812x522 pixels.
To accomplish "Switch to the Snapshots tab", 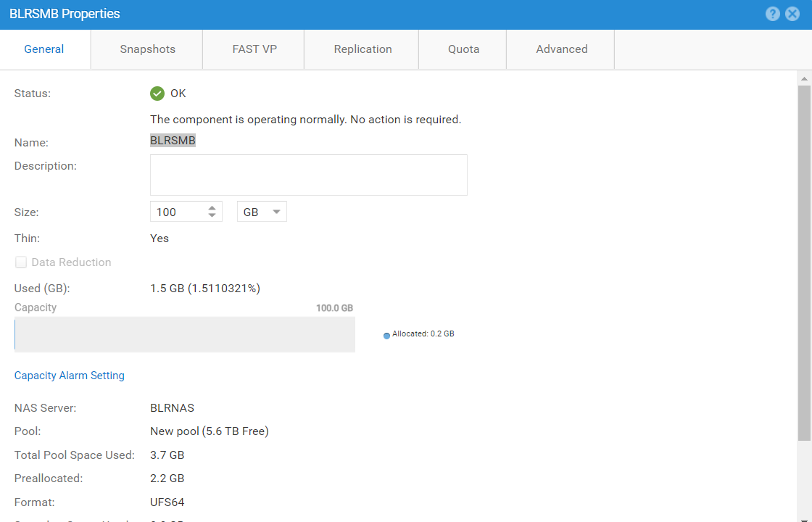I will pos(146,49).
